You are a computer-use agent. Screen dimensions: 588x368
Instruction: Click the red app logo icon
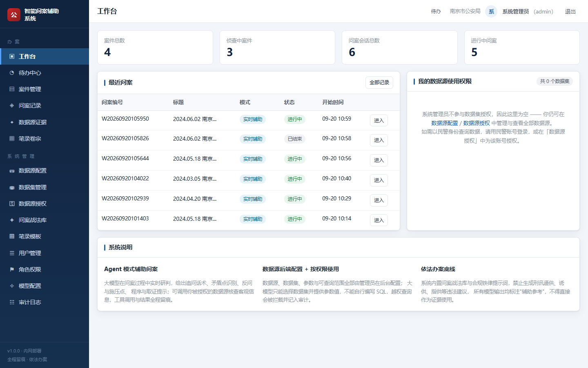coord(14,15)
